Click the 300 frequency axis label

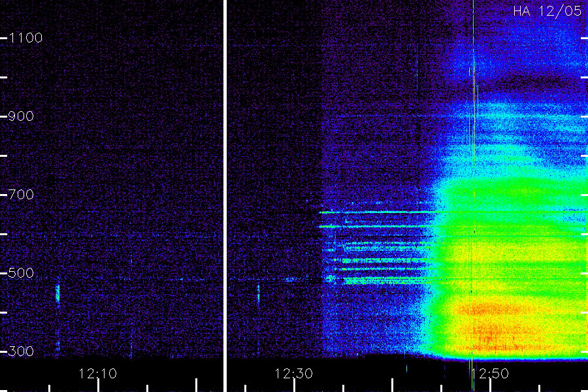[x=21, y=351]
